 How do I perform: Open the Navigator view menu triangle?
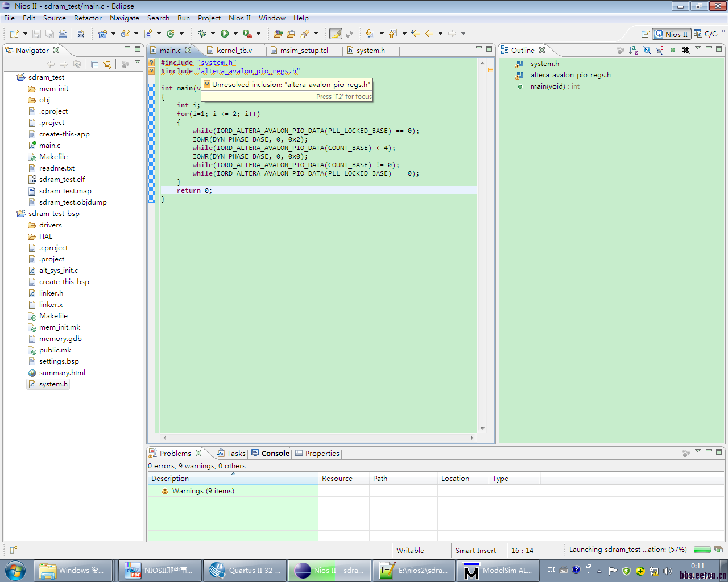[x=138, y=63]
